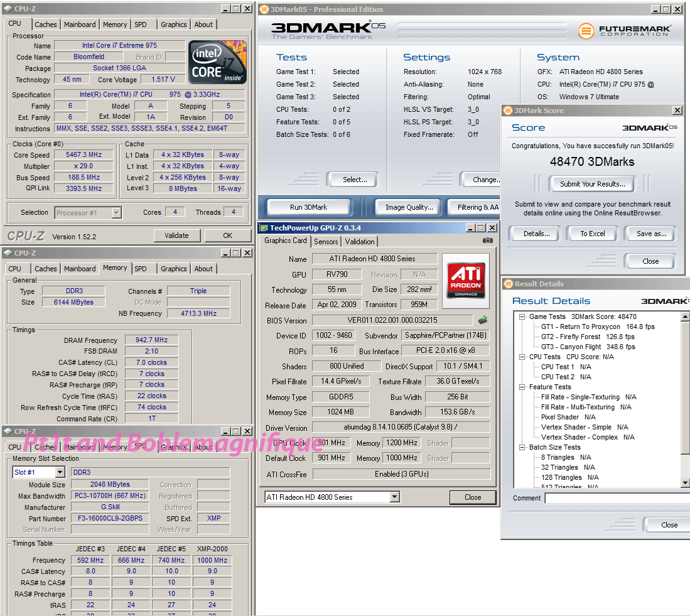Open the Processor #1 selection dropdown

[116, 213]
